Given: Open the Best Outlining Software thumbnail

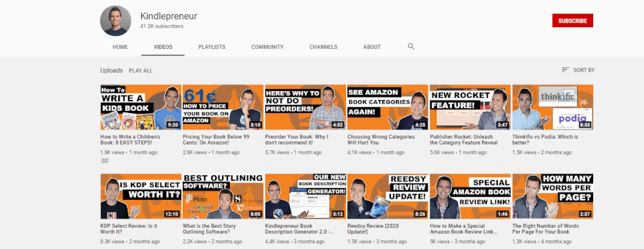Looking at the screenshot, I should tap(223, 196).
